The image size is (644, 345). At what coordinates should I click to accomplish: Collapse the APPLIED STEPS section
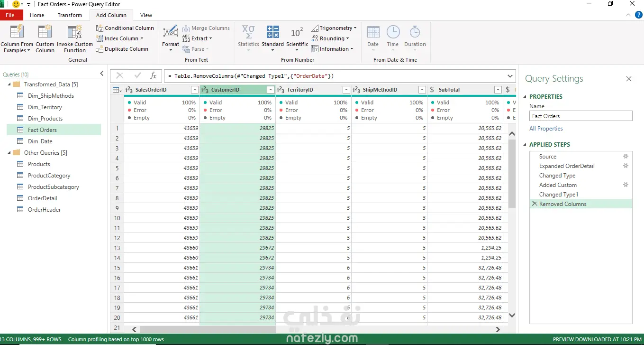525,145
